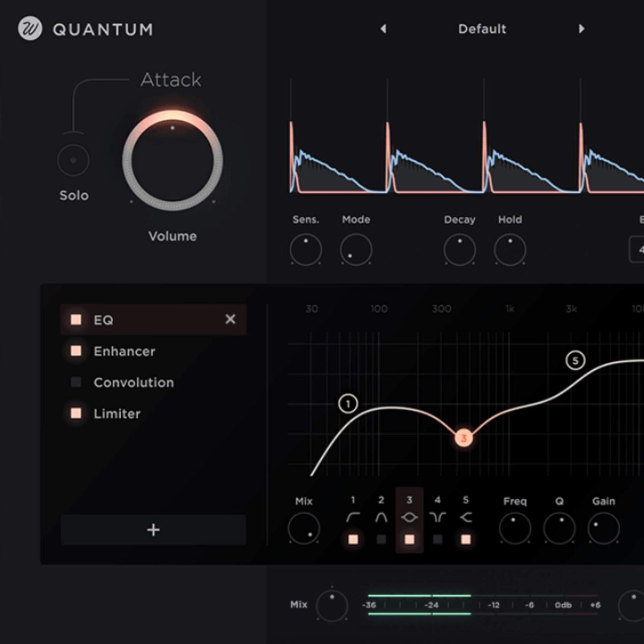
Task: Disable the EQ module checkbox
Action: tap(76, 319)
